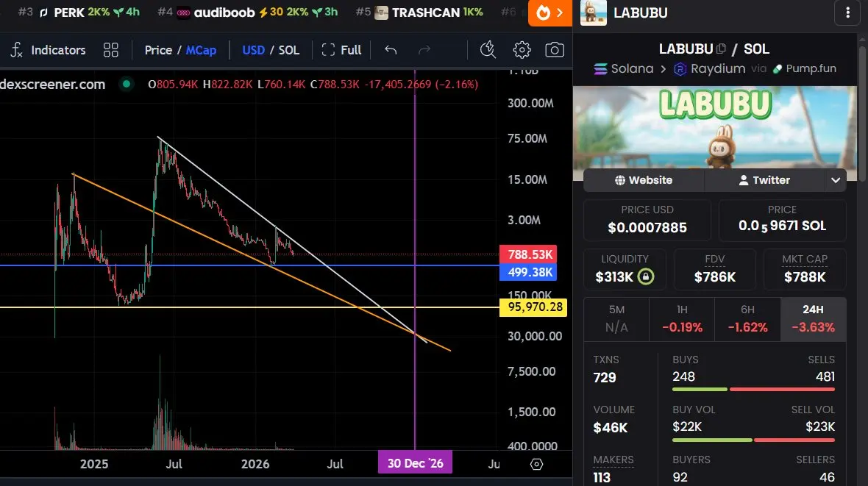Open the quick search icon

point(488,50)
